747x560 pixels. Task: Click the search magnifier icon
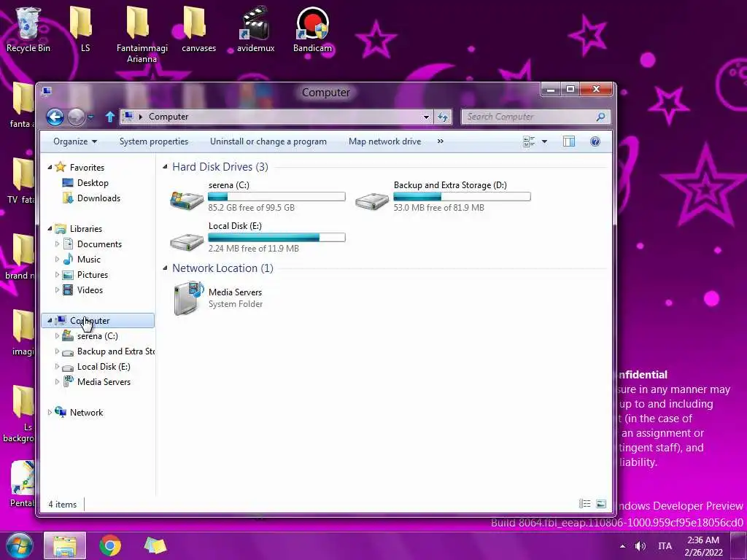(x=601, y=117)
